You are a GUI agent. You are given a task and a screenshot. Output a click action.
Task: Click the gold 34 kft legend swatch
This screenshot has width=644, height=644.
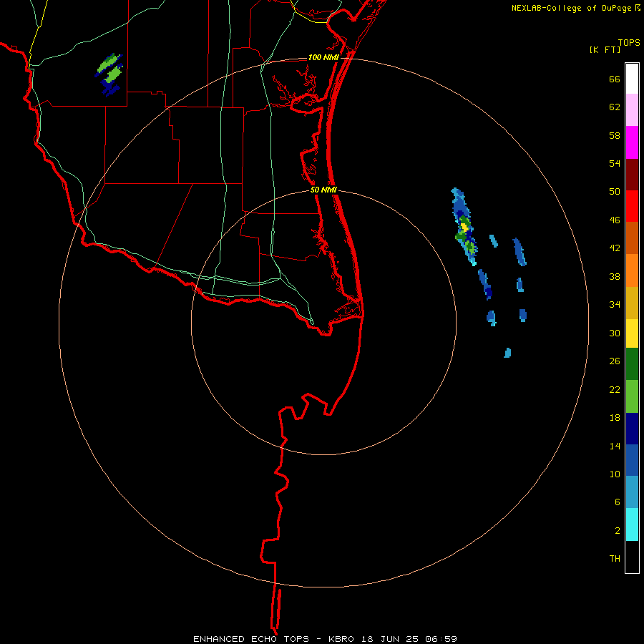(x=632, y=303)
